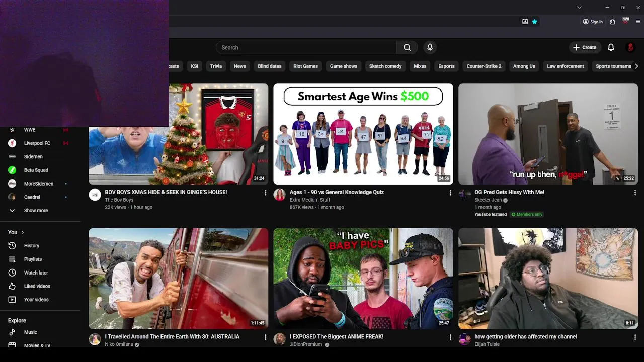Select the Among Us chip

tap(524, 66)
